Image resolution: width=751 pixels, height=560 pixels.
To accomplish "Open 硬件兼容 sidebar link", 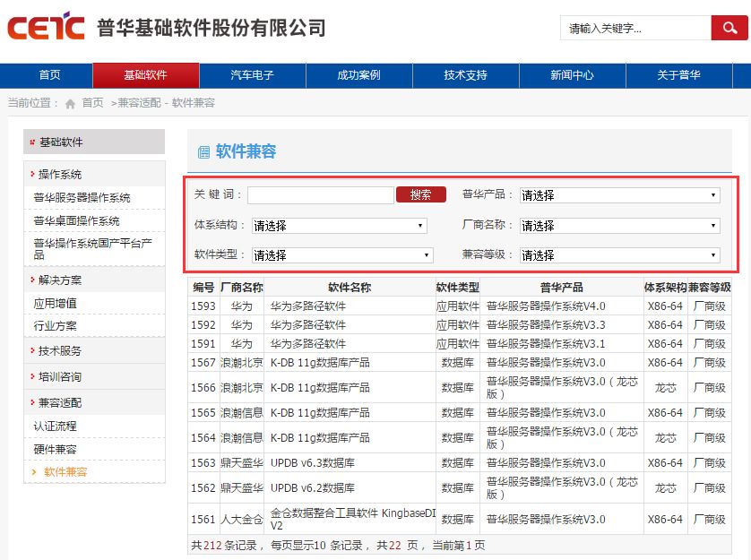I will [x=55, y=449].
